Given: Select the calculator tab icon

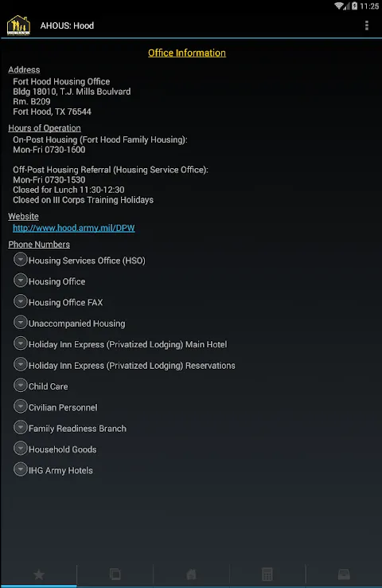Looking at the screenshot, I should (x=267, y=574).
